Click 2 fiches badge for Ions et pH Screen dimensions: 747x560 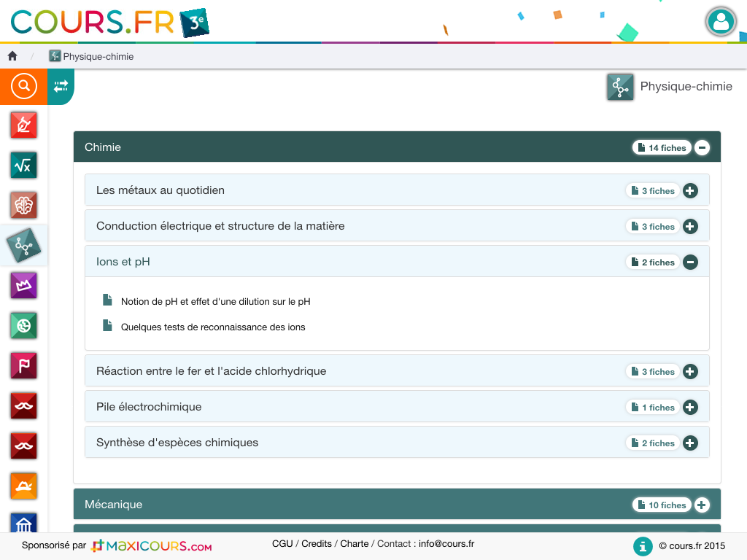tap(653, 262)
